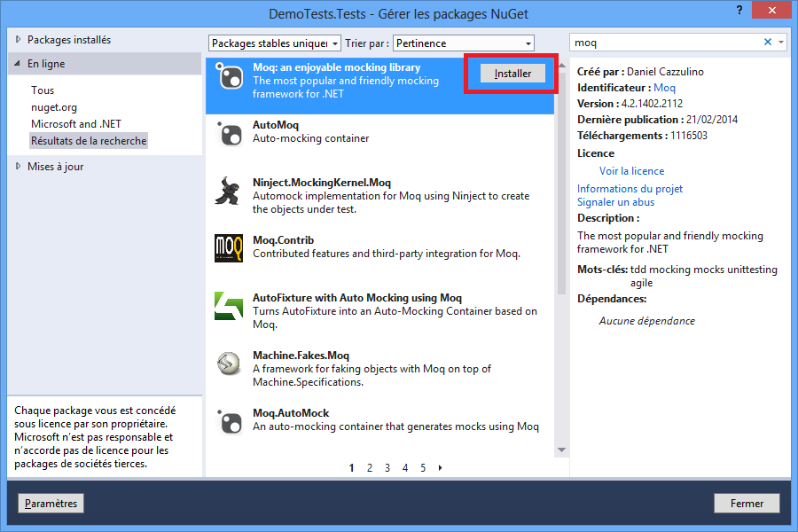Click Daniel Cazzulino author name
798x532 pixels.
click(x=665, y=72)
